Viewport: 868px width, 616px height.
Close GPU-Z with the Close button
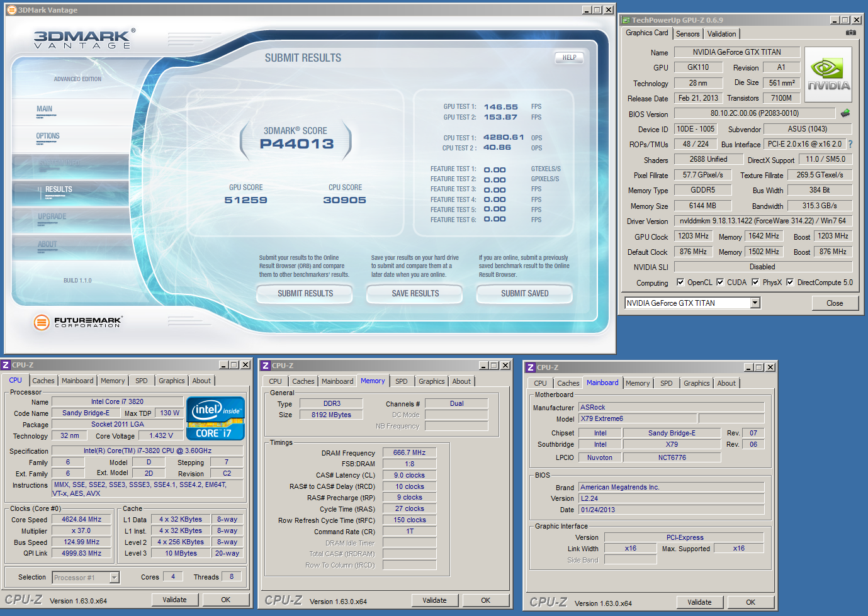coord(835,303)
